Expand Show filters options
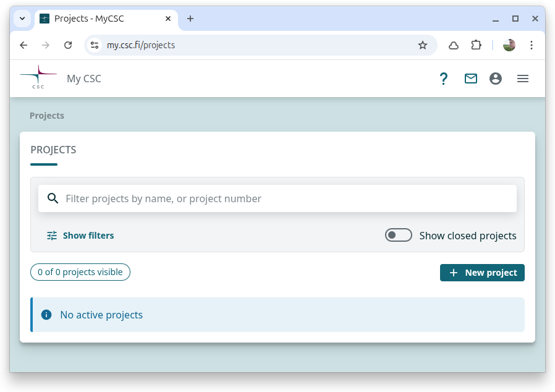 point(80,236)
